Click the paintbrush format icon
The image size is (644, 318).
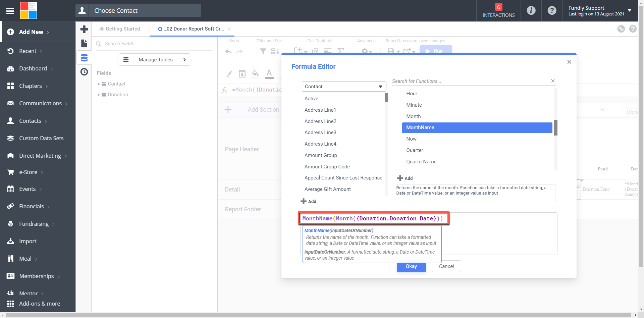229,74
